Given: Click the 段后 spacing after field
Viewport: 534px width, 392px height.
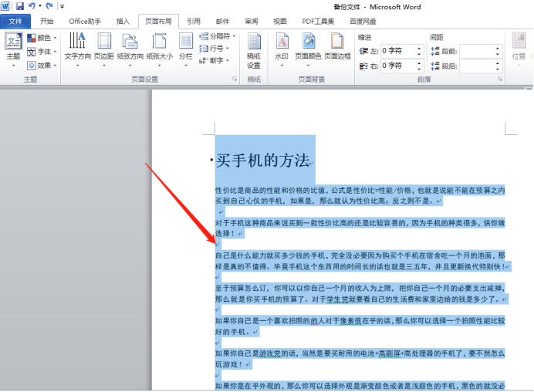Looking at the screenshot, I should tap(476, 66).
